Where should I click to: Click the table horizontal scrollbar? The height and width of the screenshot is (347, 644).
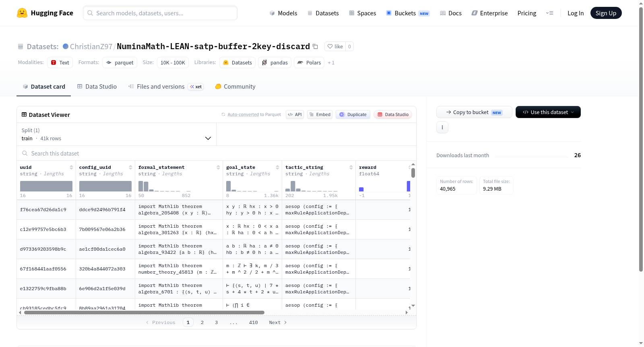(x=144, y=312)
